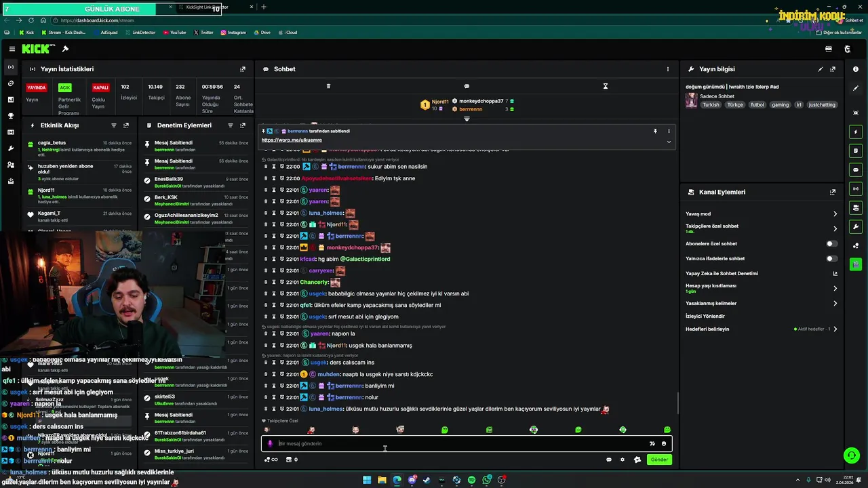Screen dimensions: 868x488
Task: Toggle moderation log widget in right sidebar
Action: pos(856,150)
